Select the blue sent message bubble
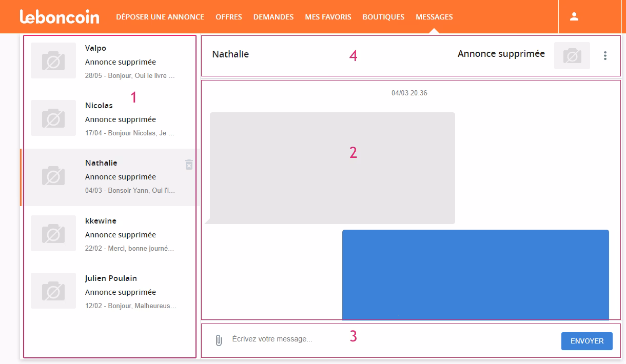Screen dimensions: 626x364 click(x=475, y=274)
